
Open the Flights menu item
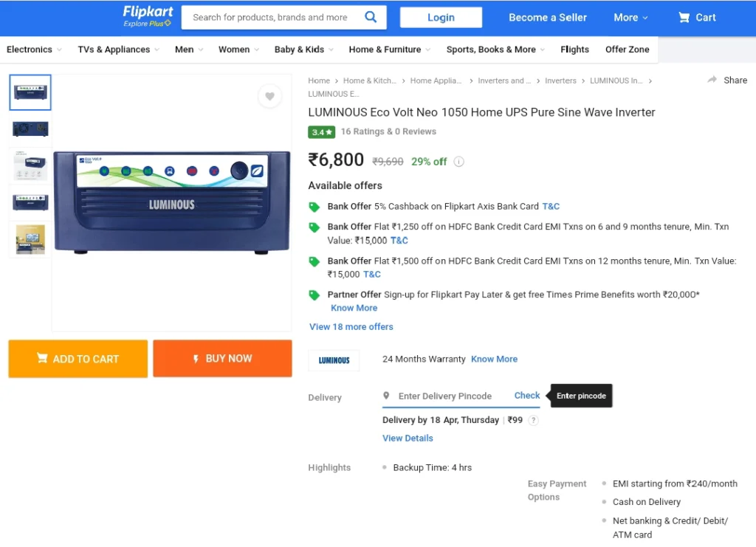coord(574,49)
